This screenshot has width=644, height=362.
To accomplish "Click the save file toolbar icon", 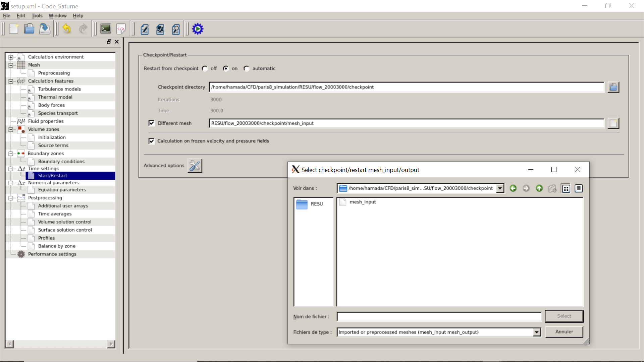I will click(45, 29).
